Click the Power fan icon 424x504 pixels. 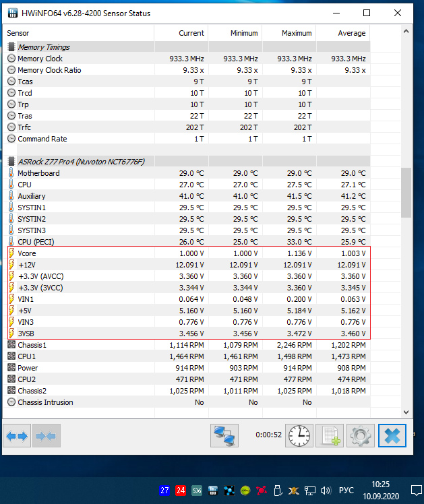[11, 368]
